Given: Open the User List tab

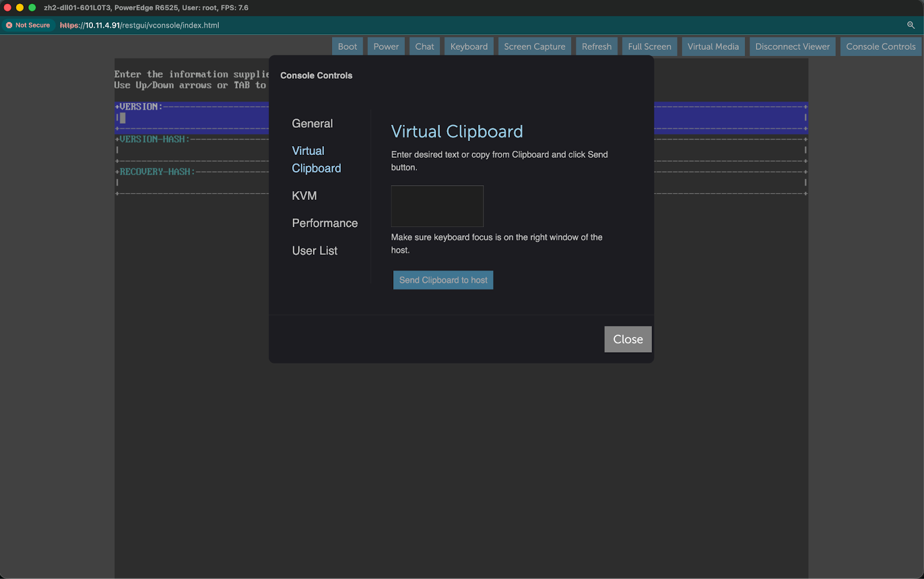Looking at the screenshot, I should coord(315,251).
